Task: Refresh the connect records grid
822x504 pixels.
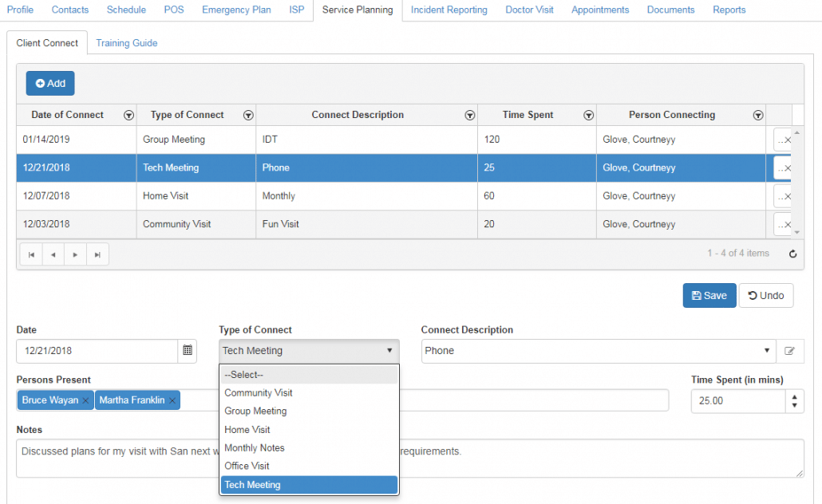Action: (792, 254)
